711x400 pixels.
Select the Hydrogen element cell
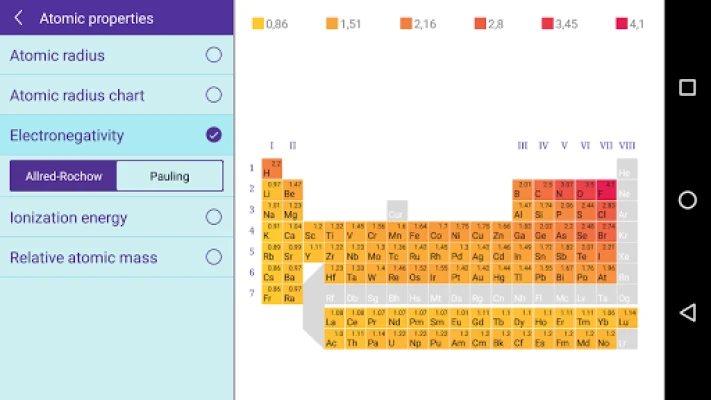coord(272,169)
